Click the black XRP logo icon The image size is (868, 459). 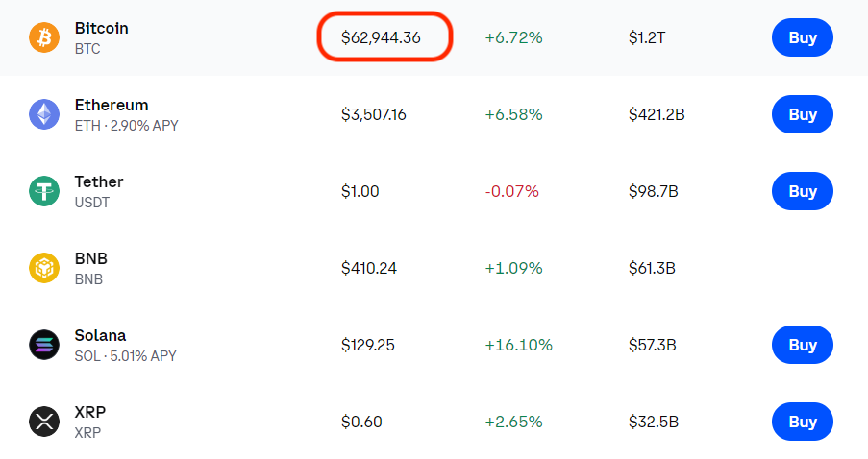44,422
